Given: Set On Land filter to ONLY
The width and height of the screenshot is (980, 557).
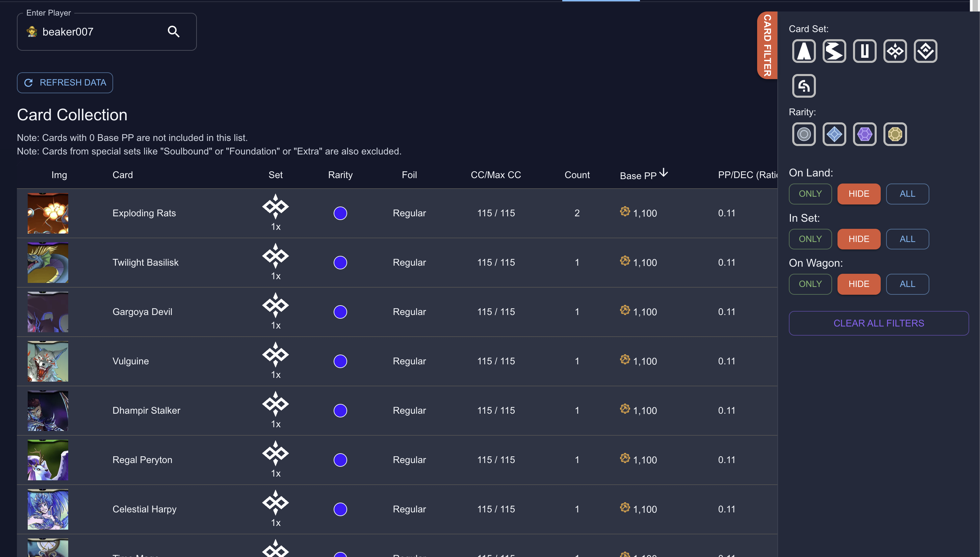Looking at the screenshot, I should pyautogui.click(x=810, y=194).
